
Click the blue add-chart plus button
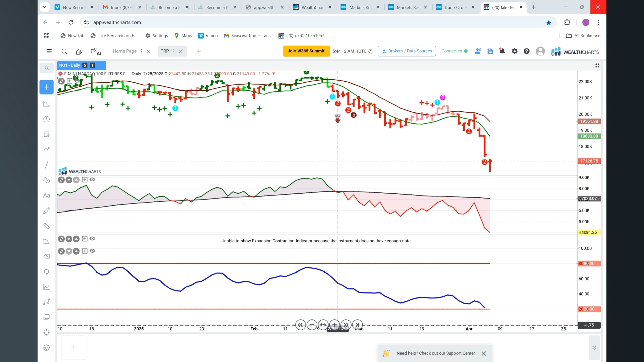click(x=46, y=87)
